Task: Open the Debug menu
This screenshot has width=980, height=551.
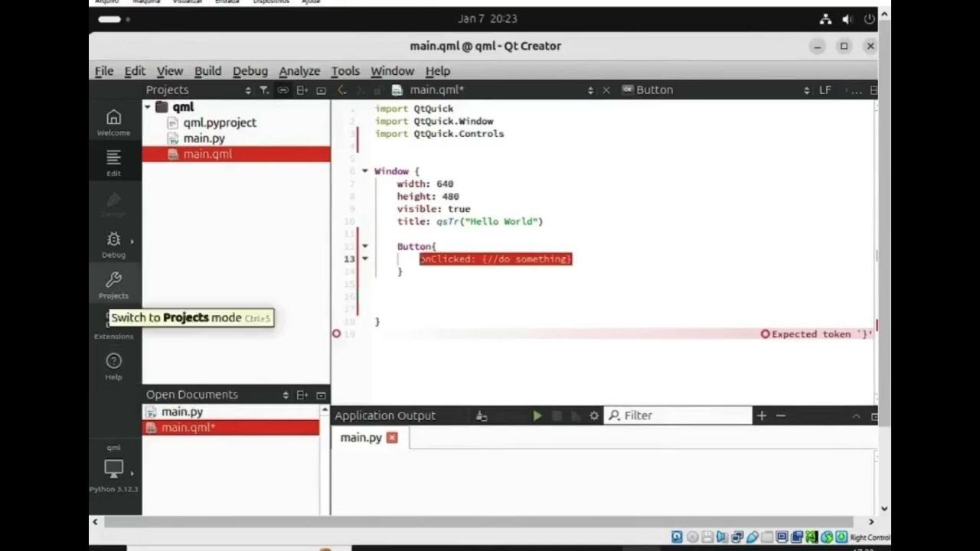Action: click(x=250, y=71)
